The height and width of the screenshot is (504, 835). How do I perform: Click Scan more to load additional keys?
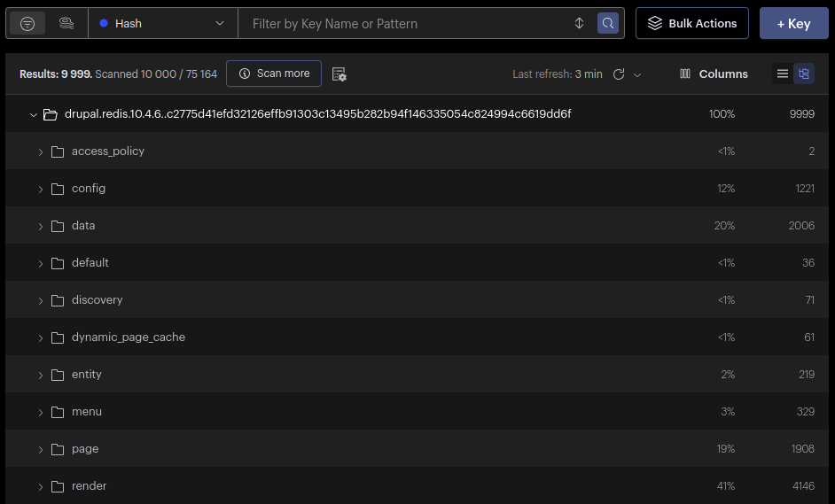275,74
